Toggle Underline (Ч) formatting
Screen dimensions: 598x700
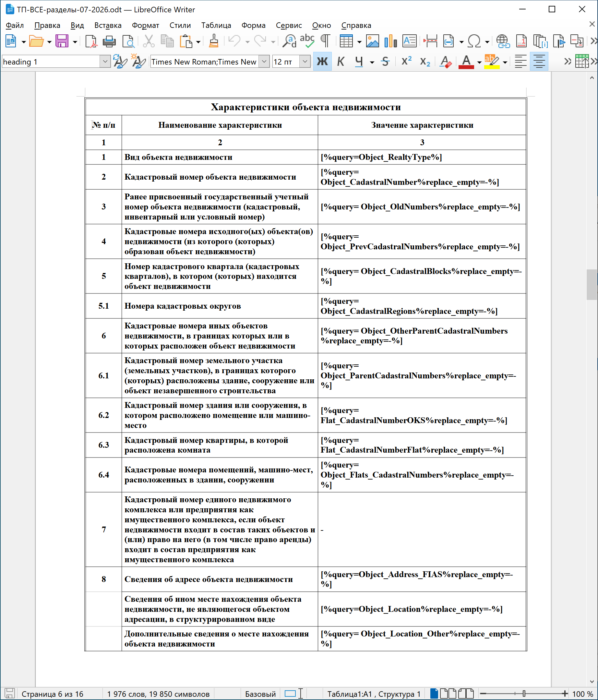359,62
